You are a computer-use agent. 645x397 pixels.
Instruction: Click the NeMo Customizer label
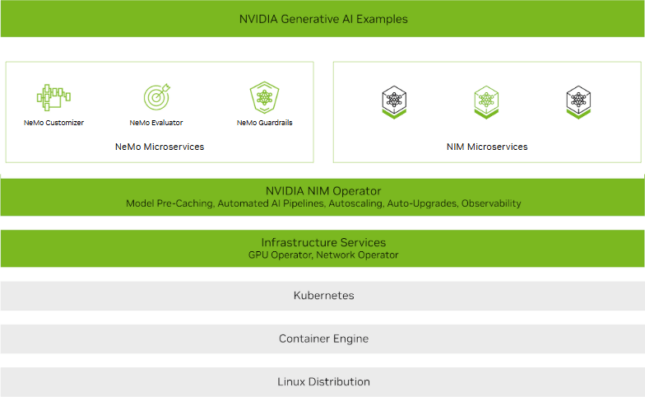[x=53, y=123]
